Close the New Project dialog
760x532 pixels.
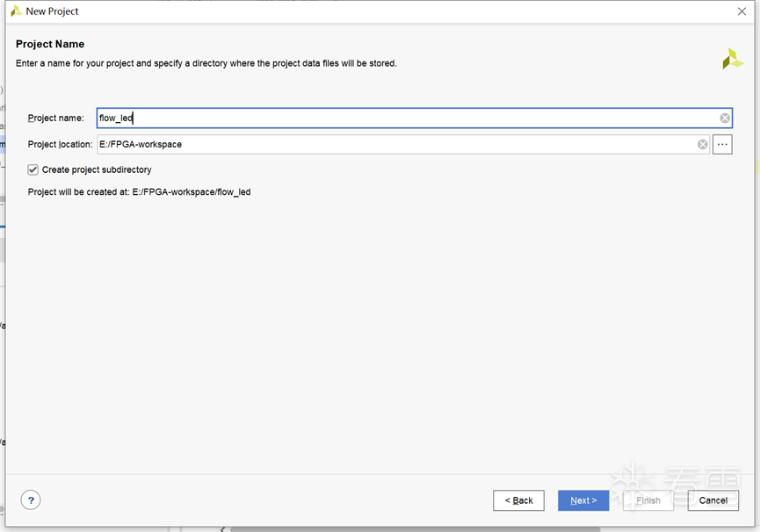[x=742, y=11]
